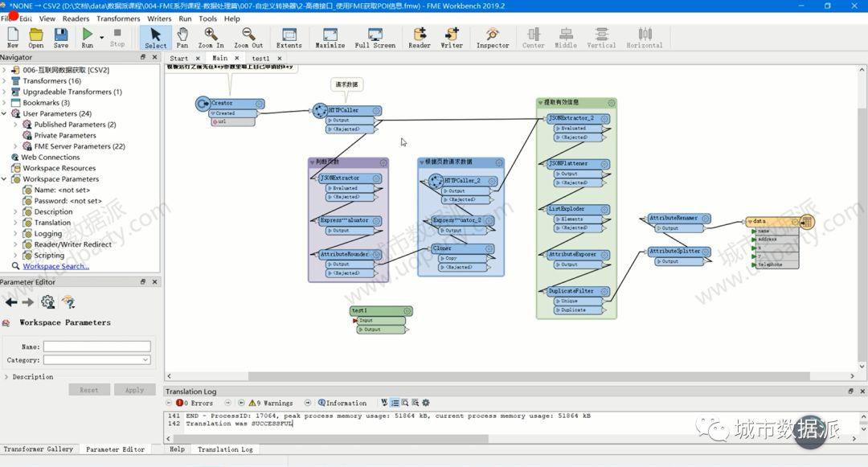Switch to Full Screen view
The height and width of the screenshot is (467, 868).
(x=375, y=38)
